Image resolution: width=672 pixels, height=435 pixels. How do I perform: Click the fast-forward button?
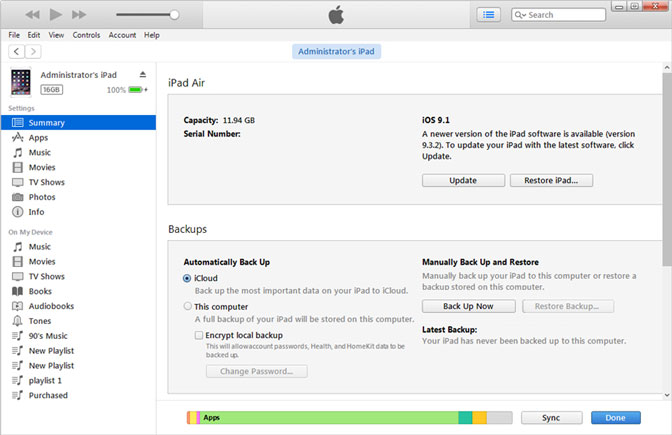(x=79, y=15)
